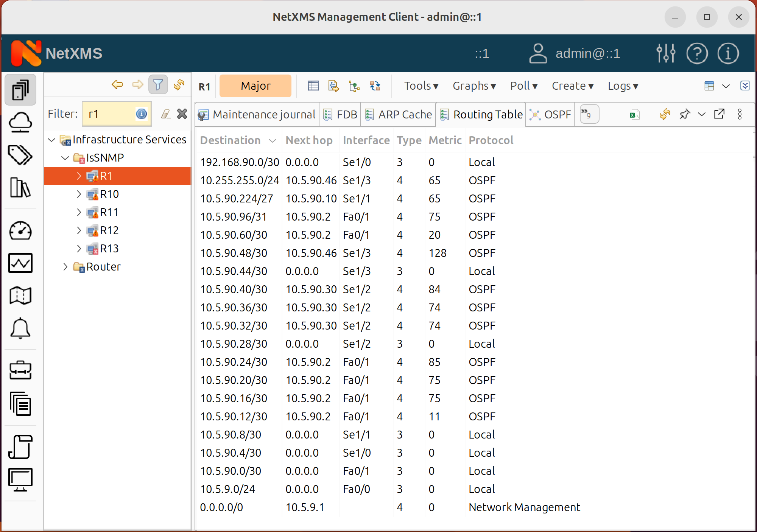Collapse the Infrastructure Services tree node
This screenshot has width=757, height=532.
tap(52, 140)
